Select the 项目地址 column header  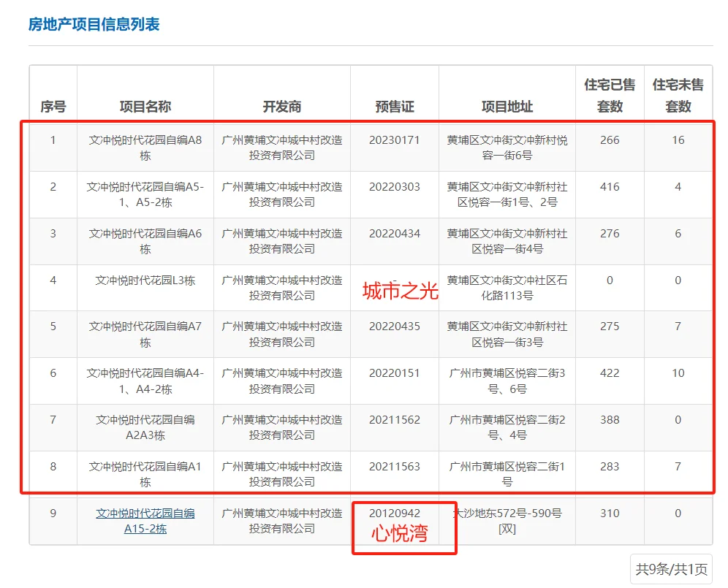click(507, 107)
